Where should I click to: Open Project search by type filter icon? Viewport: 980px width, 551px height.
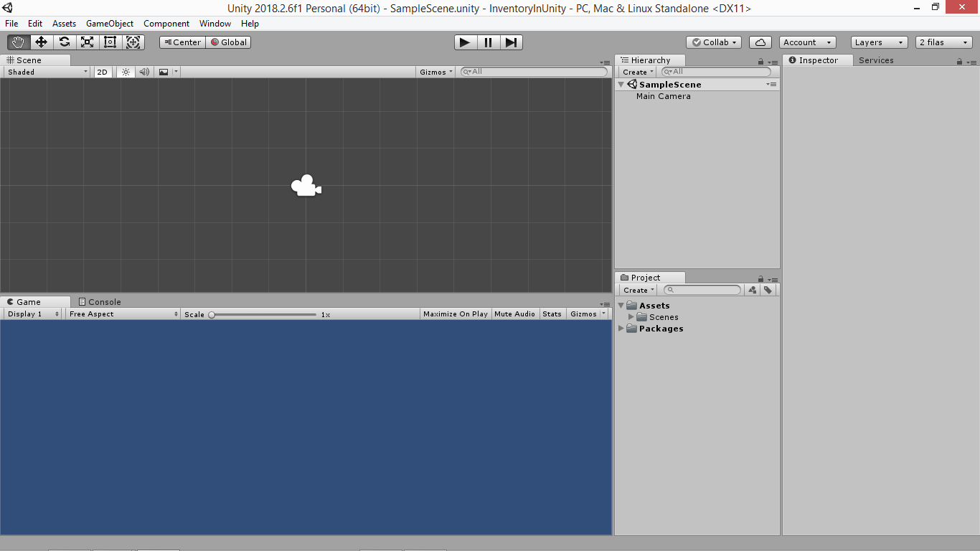tap(752, 290)
